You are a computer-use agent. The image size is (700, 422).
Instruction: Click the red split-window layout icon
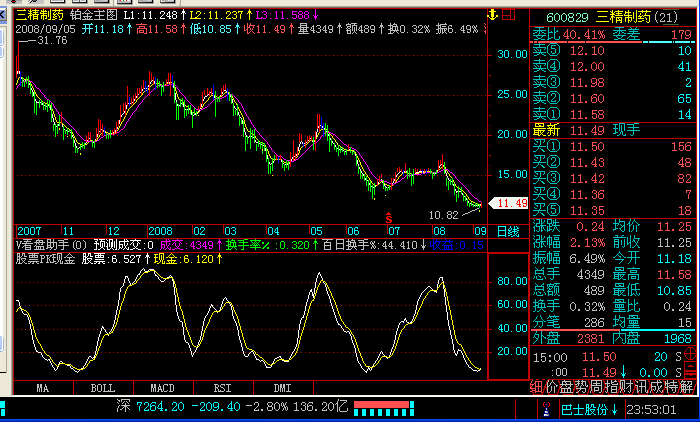click(x=508, y=15)
